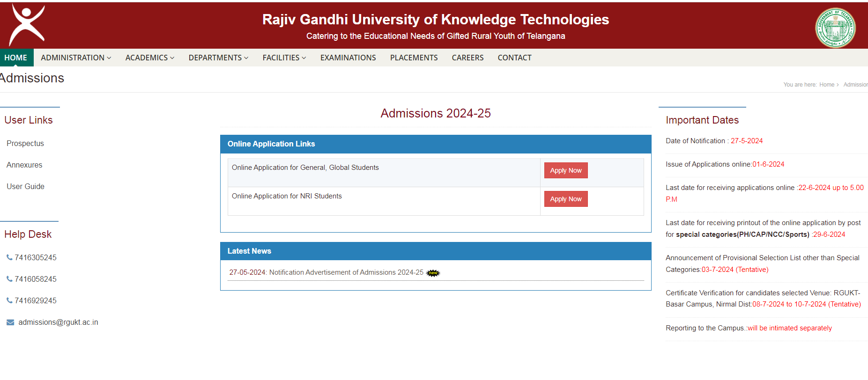Click 'will be intimated separately' reporting text
The height and width of the screenshot is (380, 868).
click(x=790, y=328)
